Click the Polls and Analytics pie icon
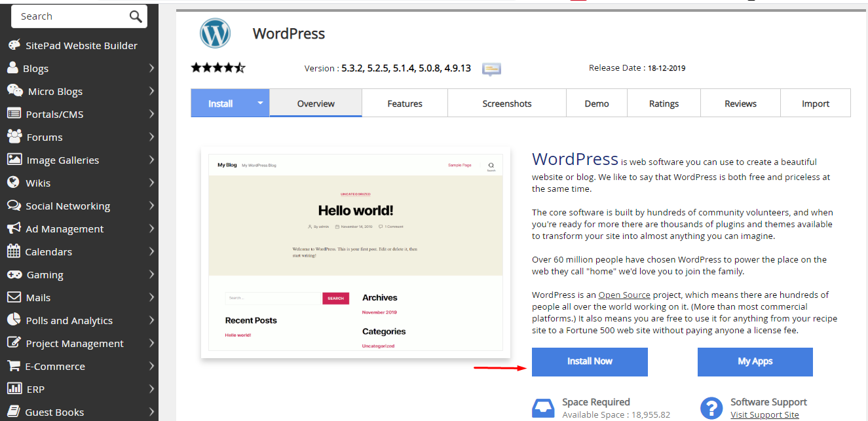The image size is (868, 421). point(14,320)
